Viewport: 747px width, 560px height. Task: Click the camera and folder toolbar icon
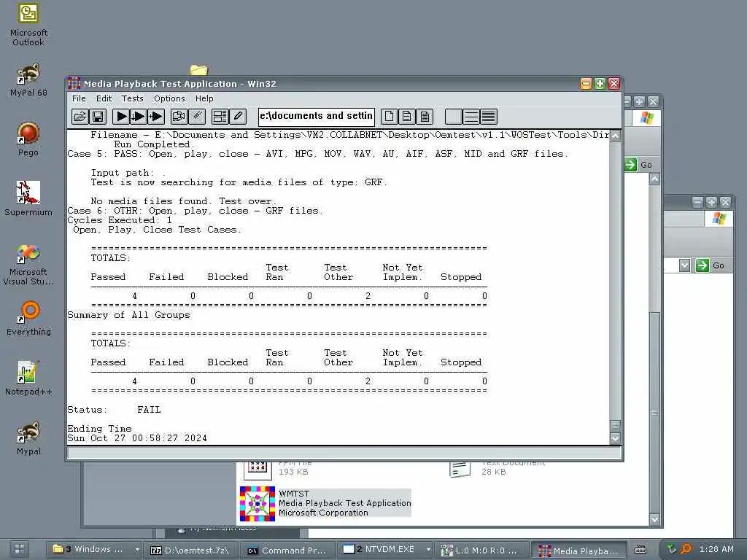179,116
